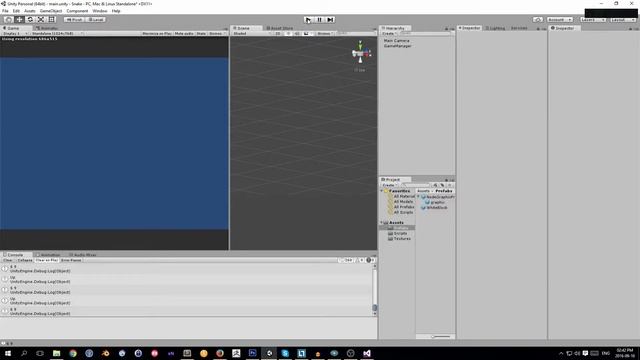Open the Hierarchy Create dropdown
The image size is (640, 360).
(389, 33)
